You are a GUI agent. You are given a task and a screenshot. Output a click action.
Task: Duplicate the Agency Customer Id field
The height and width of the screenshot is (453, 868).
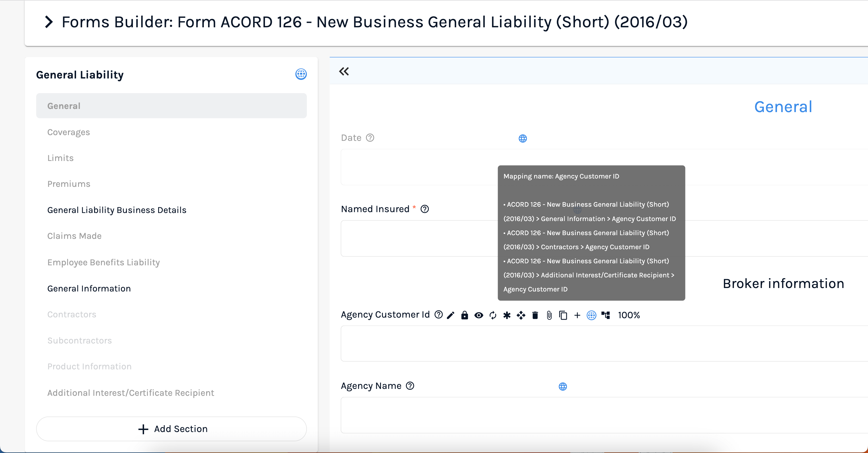click(x=563, y=315)
